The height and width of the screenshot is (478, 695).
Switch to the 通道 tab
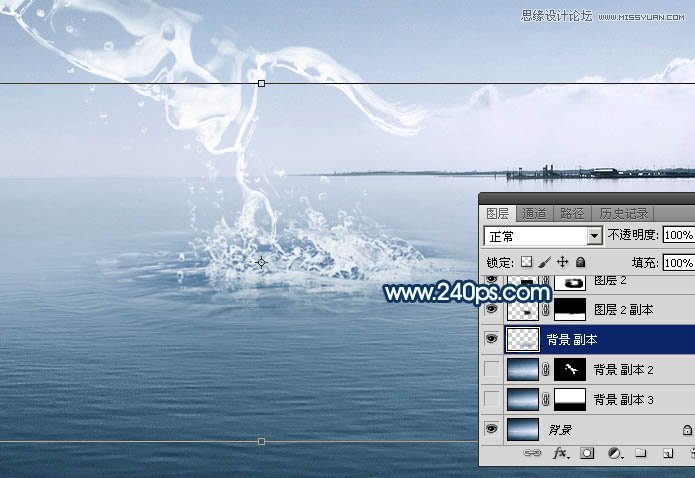[535, 213]
